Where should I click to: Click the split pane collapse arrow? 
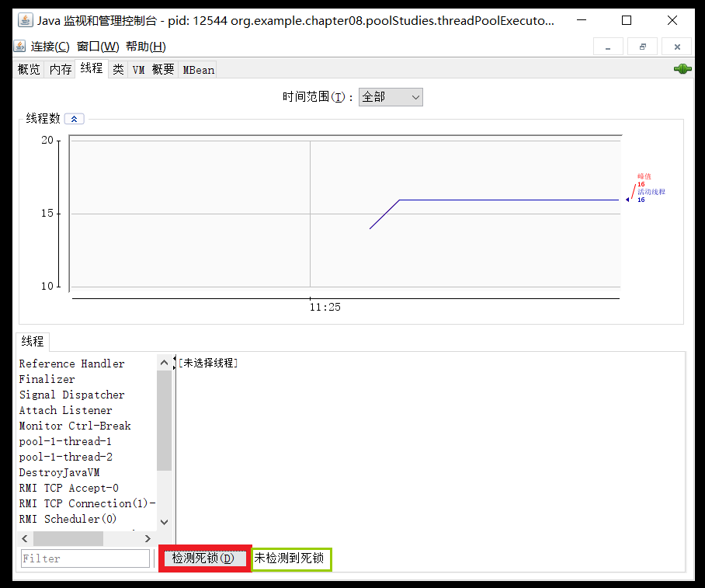175,358
